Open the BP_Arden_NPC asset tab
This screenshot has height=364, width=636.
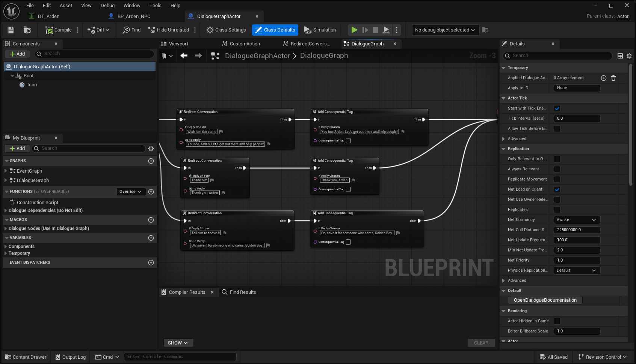[x=130, y=17]
